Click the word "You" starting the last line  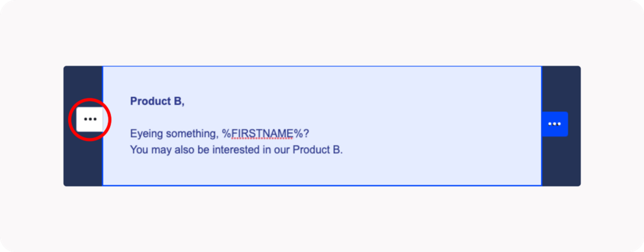139,150
